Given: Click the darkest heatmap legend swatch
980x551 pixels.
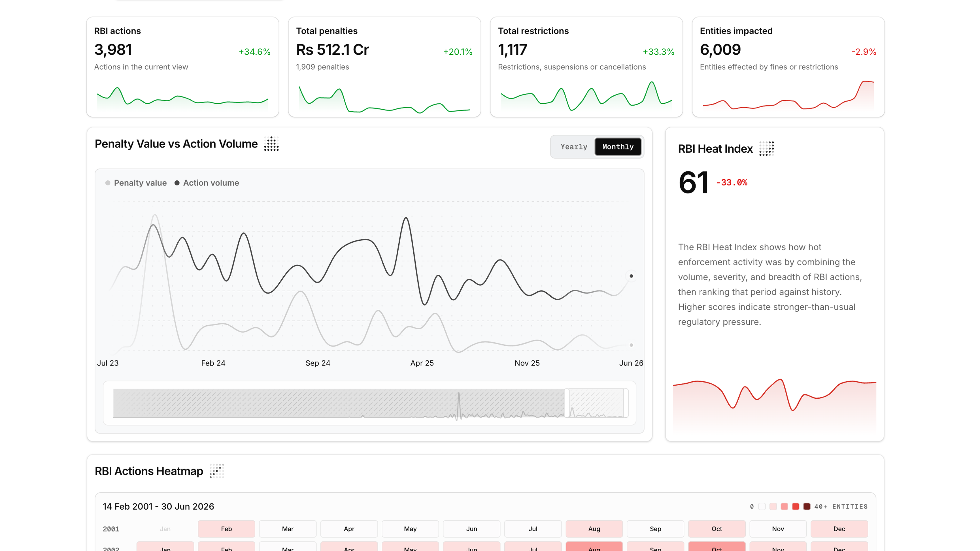Looking at the screenshot, I should [x=807, y=507].
